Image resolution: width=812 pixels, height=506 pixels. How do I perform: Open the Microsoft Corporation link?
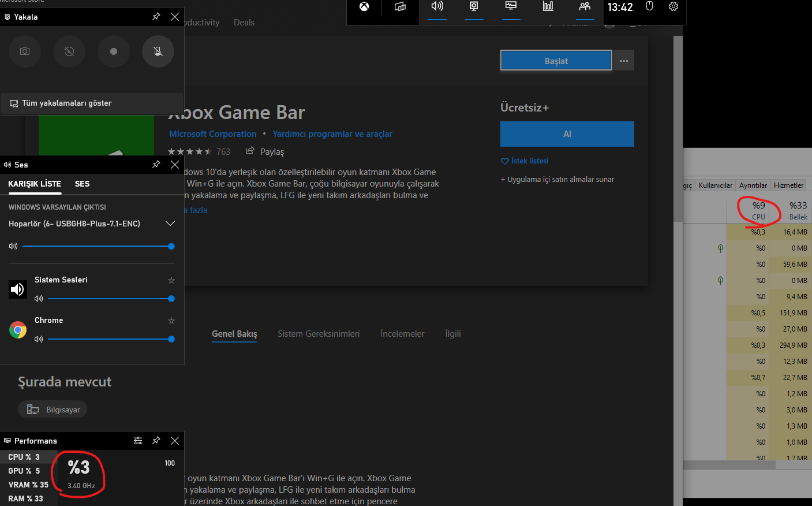[212, 134]
